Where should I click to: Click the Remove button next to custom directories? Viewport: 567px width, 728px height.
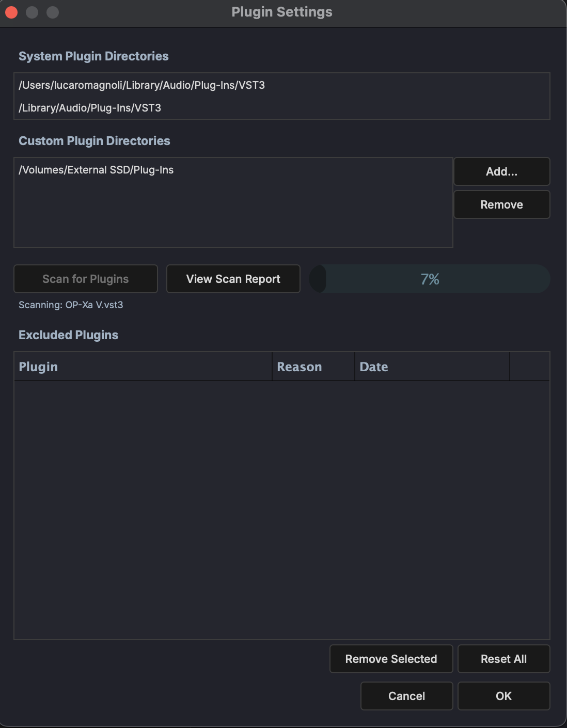coord(501,204)
